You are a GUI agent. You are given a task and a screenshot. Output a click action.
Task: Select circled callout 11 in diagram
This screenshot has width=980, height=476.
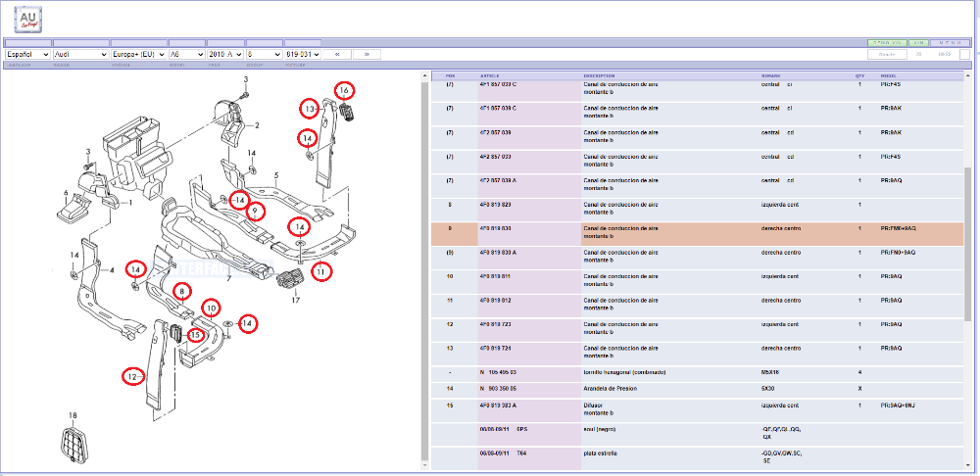click(x=320, y=271)
